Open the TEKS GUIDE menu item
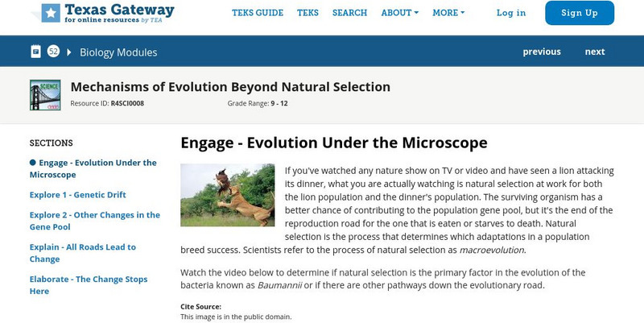The width and height of the screenshot is (644, 323). 257,13
